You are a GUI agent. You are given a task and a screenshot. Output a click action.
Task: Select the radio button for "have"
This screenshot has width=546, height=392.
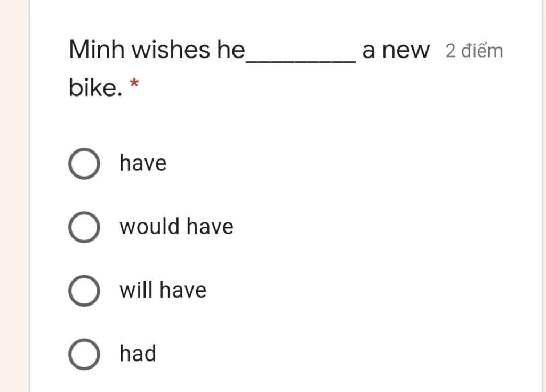coord(84,163)
